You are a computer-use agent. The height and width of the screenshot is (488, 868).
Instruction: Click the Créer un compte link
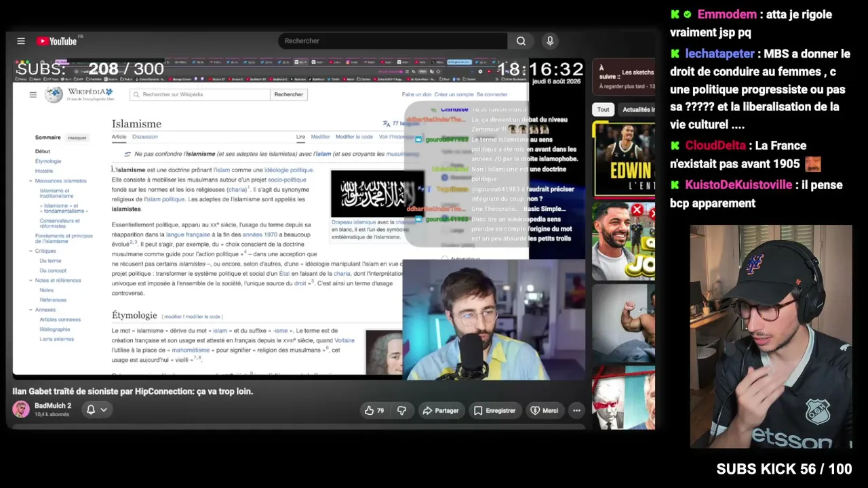pyautogui.click(x=454, y=95)
